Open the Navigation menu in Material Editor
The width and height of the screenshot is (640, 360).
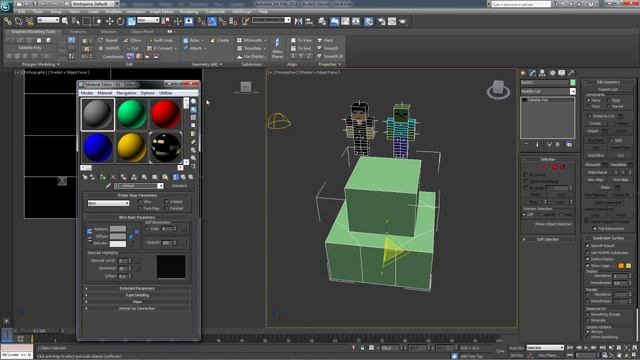click(126, 93)
